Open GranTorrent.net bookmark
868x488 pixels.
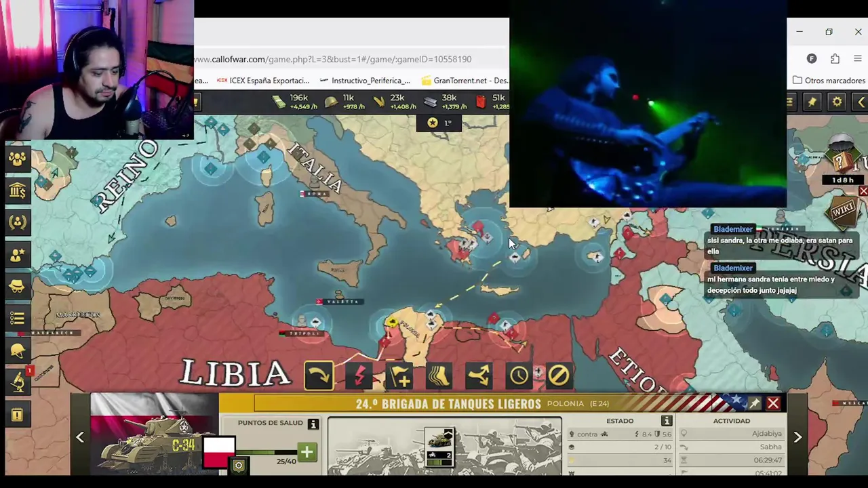[x=464, y=80]
